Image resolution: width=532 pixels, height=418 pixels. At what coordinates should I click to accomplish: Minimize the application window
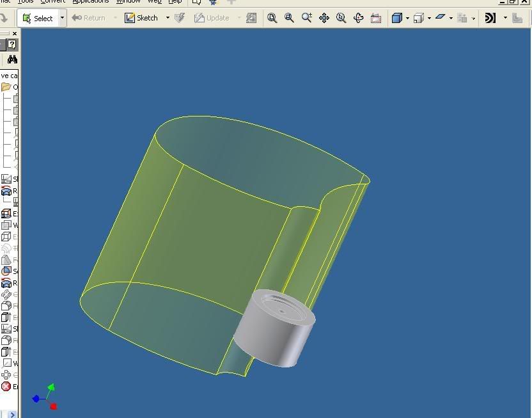tap(503, 2)
